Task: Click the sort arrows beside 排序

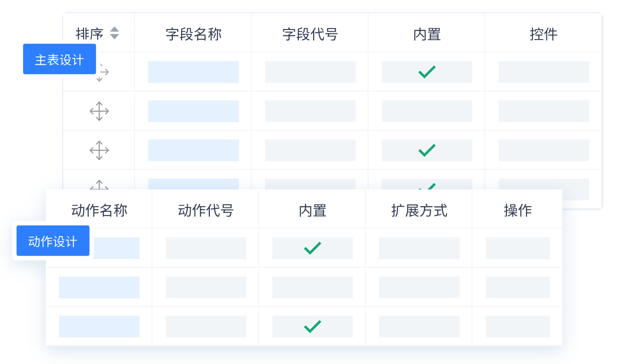Action: [114, 33]
